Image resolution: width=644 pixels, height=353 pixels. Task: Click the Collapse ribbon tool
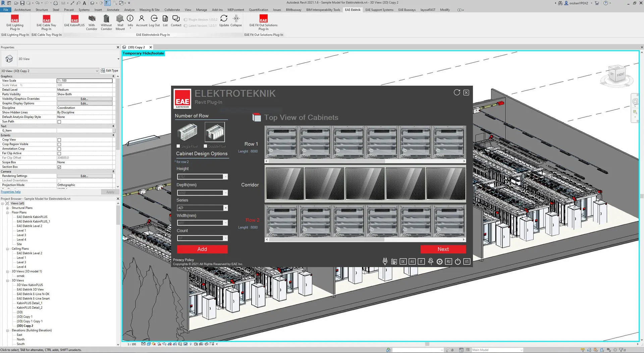click(236, 21)
